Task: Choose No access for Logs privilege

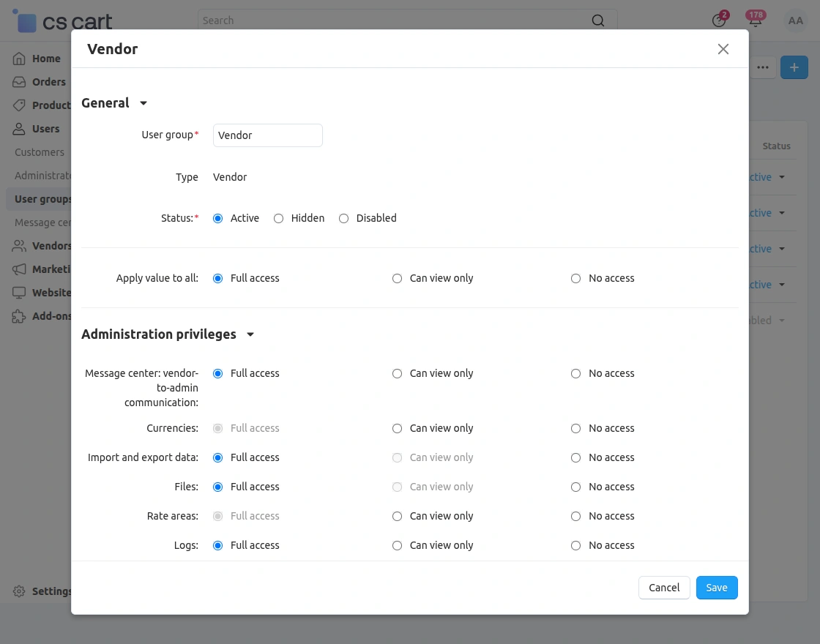Action: click(x=575, y=545)
